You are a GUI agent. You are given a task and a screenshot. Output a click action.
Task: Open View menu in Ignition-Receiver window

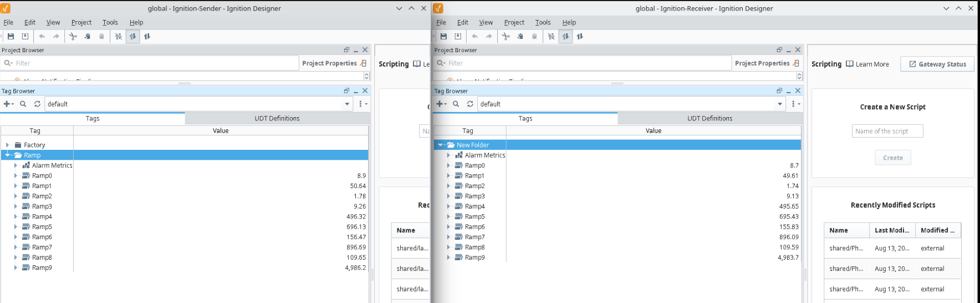486,22
